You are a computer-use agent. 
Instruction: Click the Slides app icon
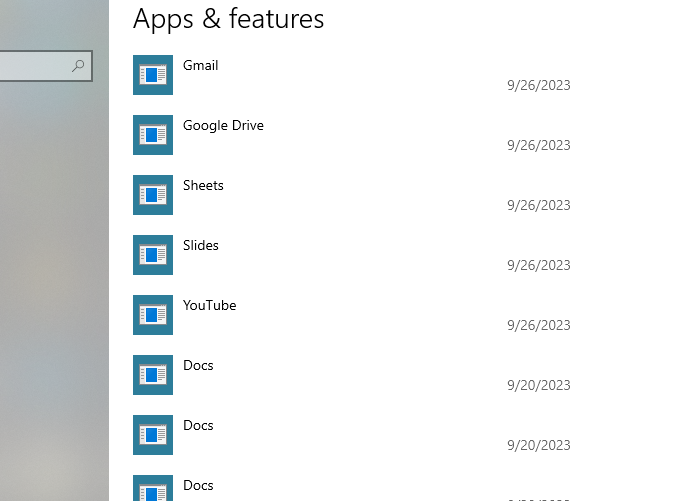click(x=153, y=255)
